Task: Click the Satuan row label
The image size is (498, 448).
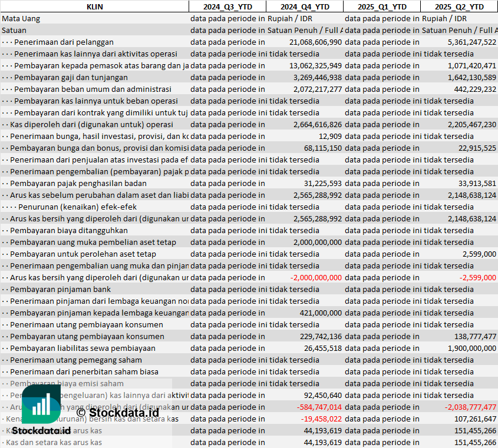Action: coord(14,30)
